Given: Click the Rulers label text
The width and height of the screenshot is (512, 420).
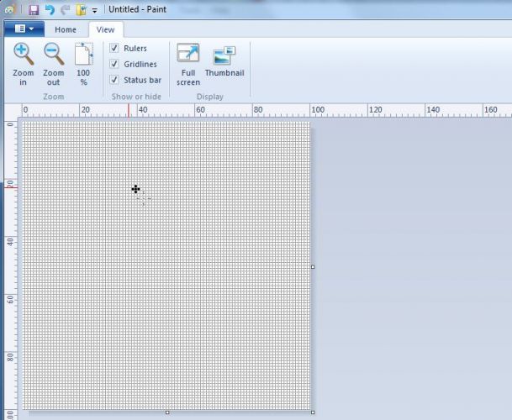Looking at the screenshot, I should click(135, 48).
